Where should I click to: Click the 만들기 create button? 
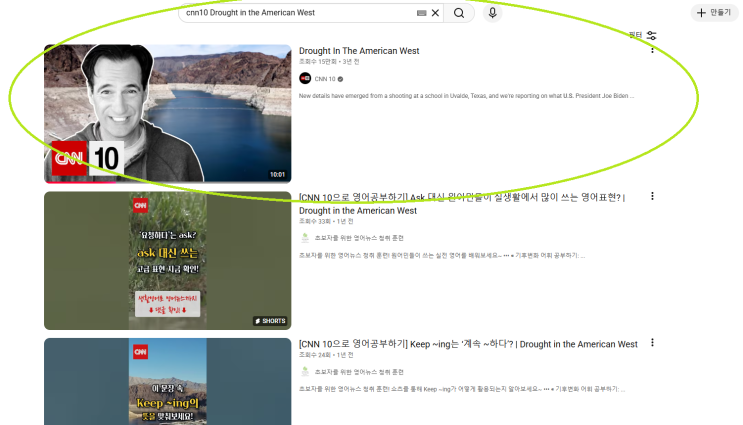coord(715,12)
